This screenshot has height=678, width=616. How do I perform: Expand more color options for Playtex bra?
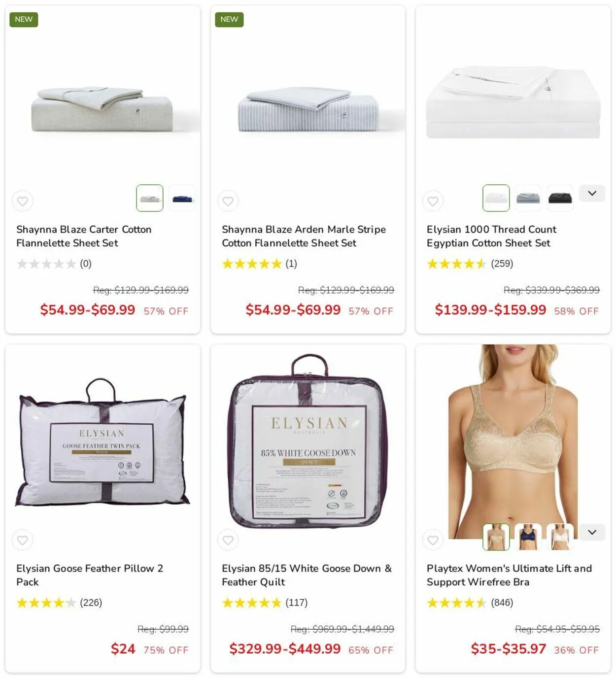pos(592,532)
